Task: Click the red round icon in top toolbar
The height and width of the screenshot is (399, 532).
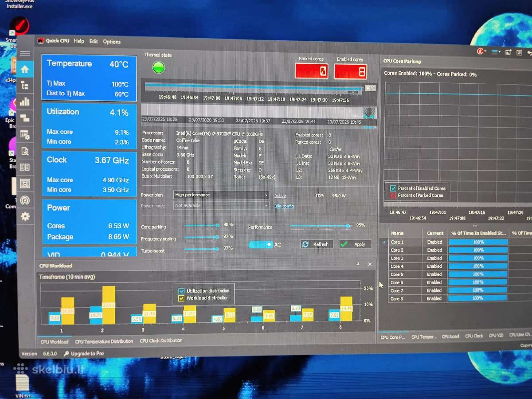Action: 481,51
